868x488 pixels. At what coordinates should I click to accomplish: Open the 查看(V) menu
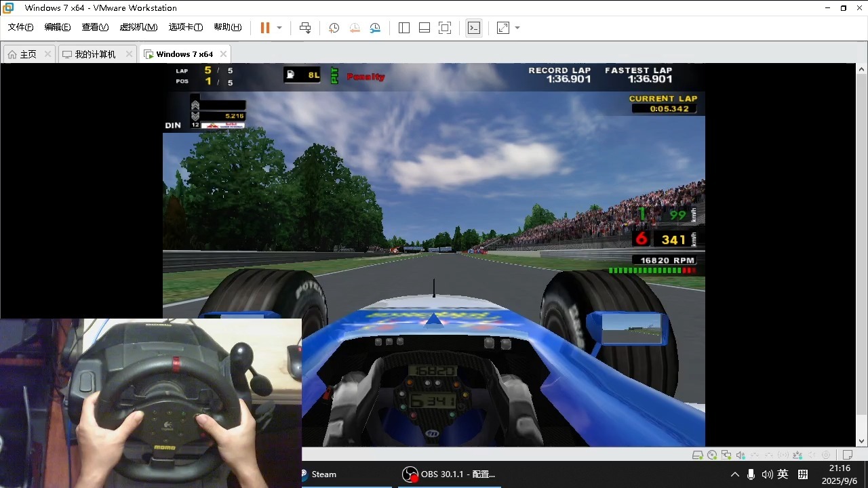(95, 27)
